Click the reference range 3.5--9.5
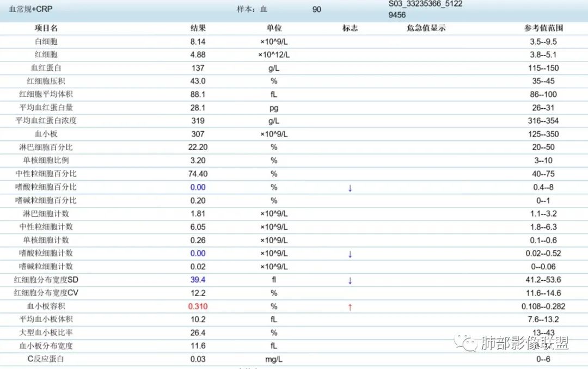 (x=543, y=41)
